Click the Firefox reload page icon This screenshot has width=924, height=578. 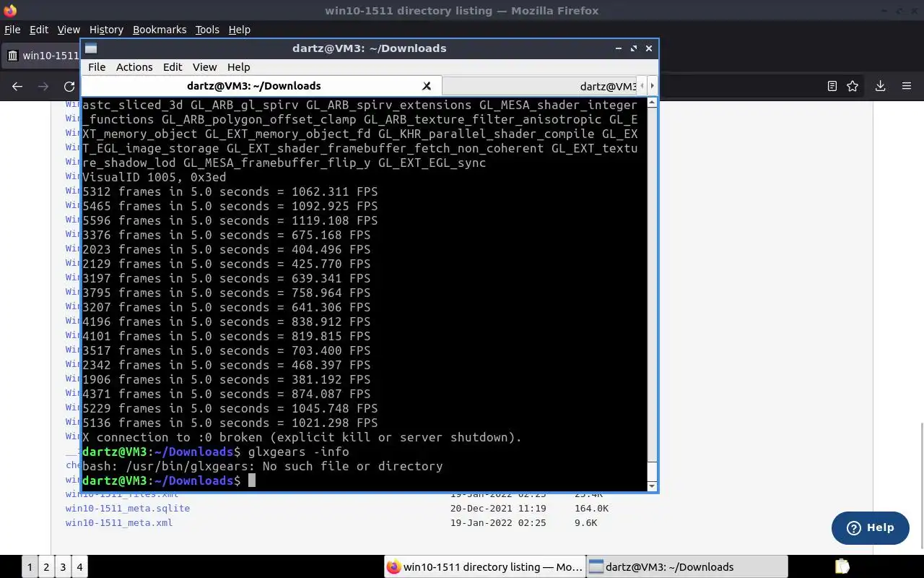click(69, 86)
